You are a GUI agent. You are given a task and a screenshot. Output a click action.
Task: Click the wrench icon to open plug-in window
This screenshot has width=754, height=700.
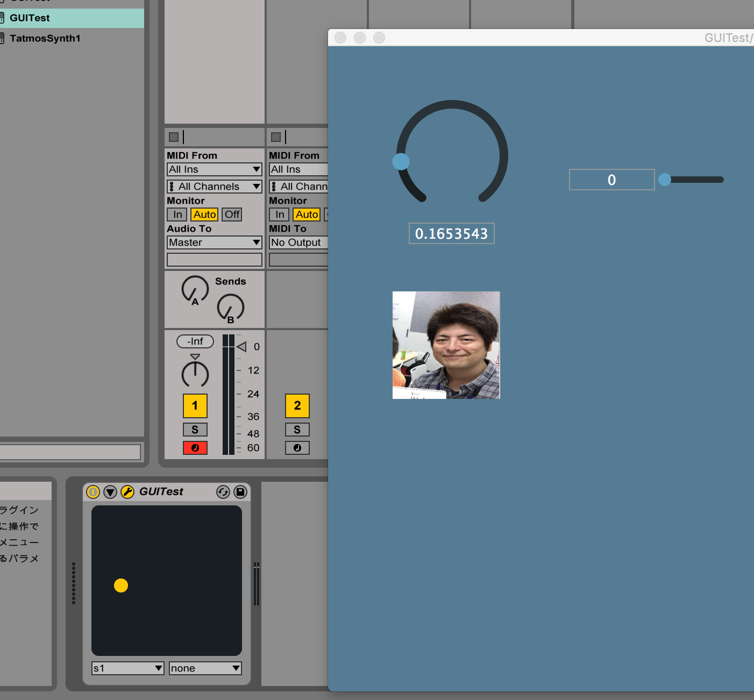tap(127, 492)
